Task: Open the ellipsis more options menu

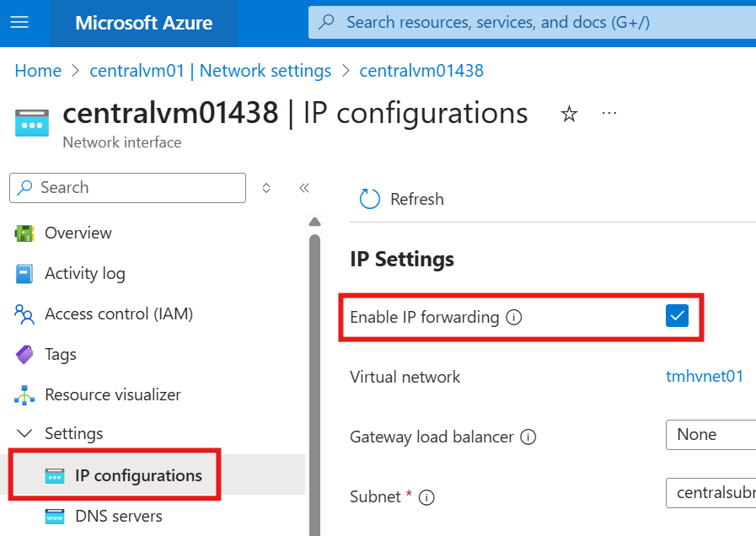Action: click(609, 113)
